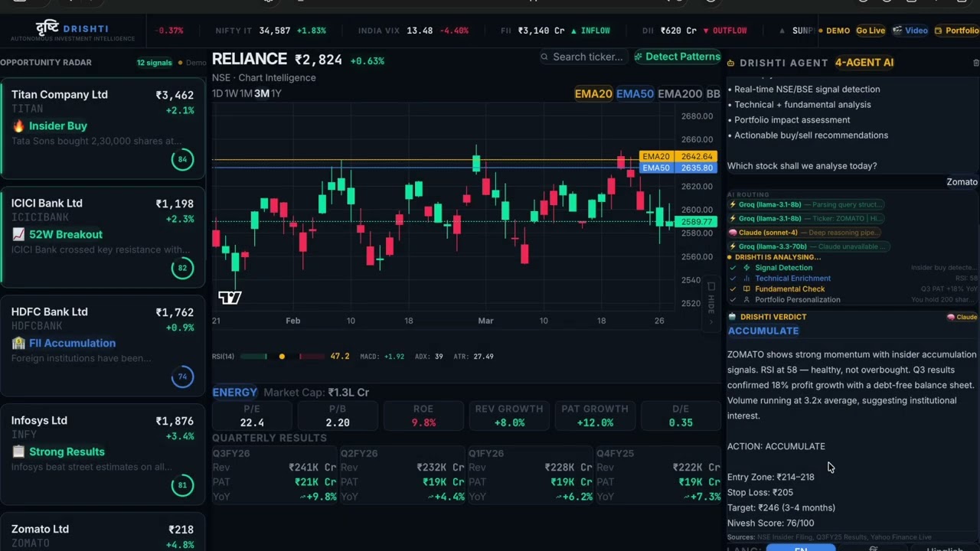Click the NIFTY IT 34,587 ticker item
This screenshot has height=551, width=980.
270,31
